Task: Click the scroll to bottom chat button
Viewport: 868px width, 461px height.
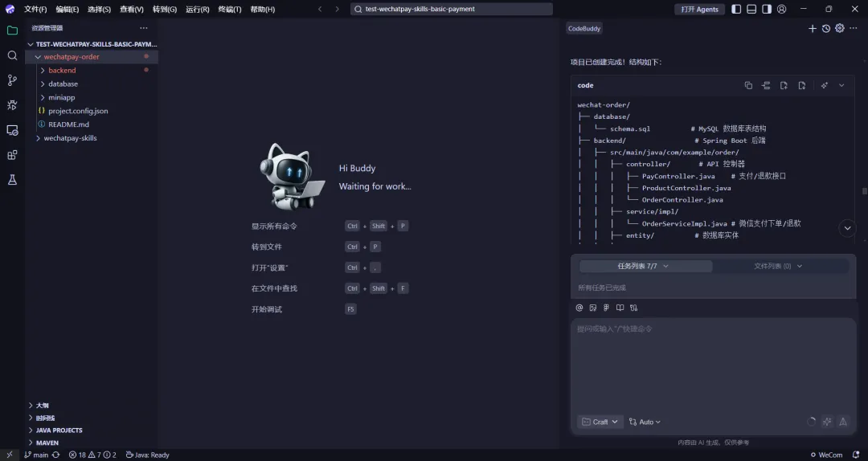Action: (848, 228)
